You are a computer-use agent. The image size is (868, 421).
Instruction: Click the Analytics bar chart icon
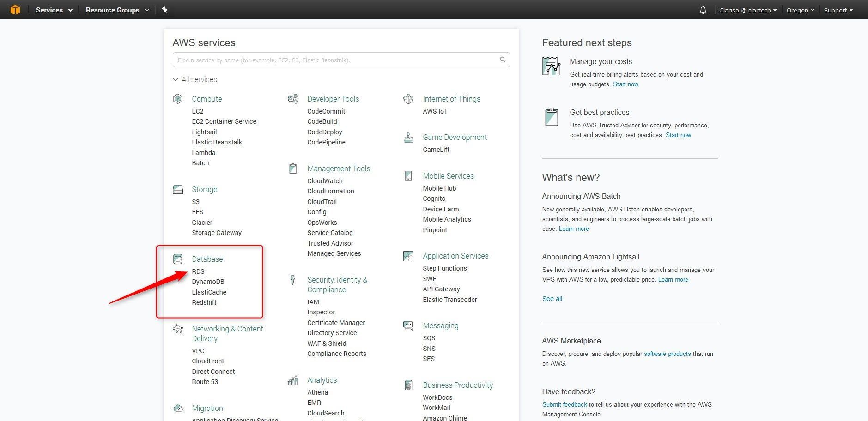pos(293,380)
